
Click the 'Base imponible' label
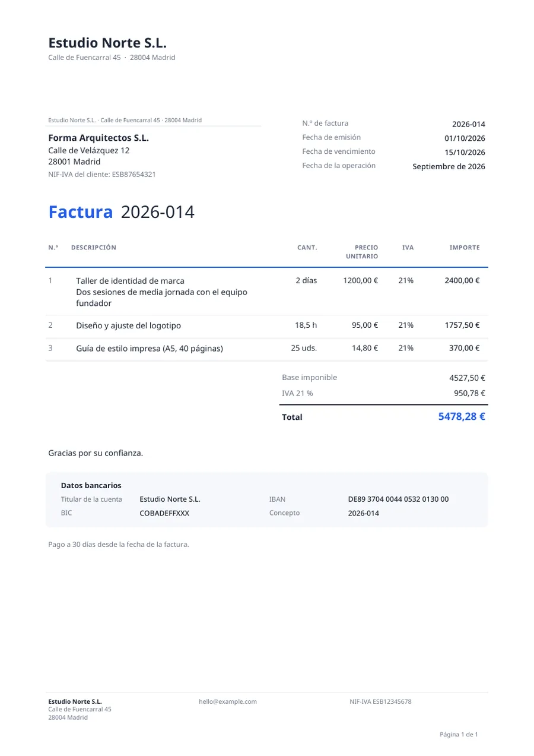[310, 378]
